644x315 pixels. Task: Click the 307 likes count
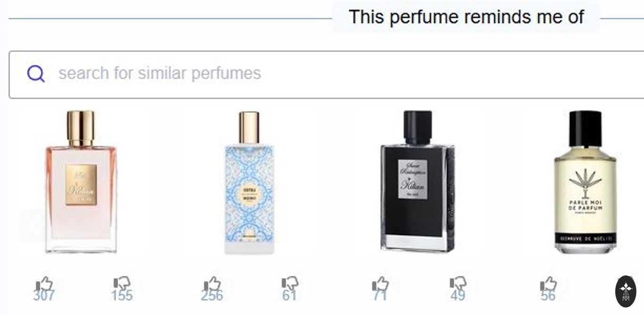pos(44,296)
